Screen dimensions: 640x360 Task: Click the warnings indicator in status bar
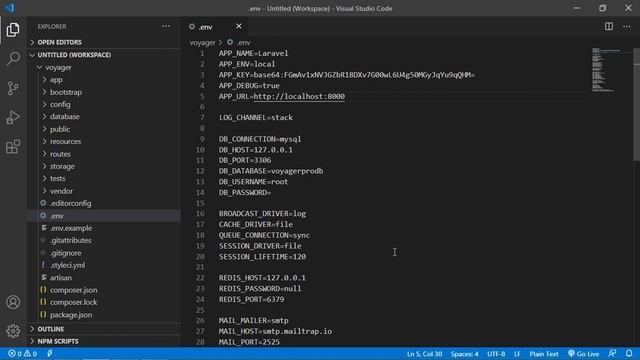pos(30,354)
